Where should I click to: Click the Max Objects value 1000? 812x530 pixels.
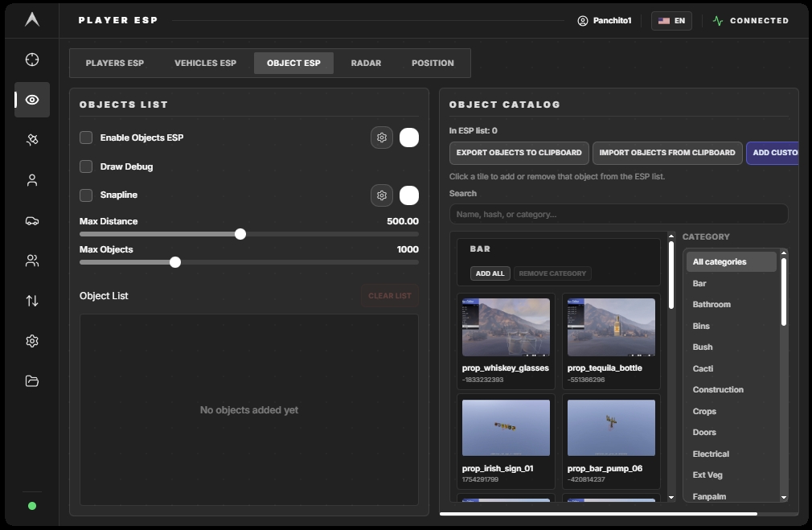click(x=408, y=249)
